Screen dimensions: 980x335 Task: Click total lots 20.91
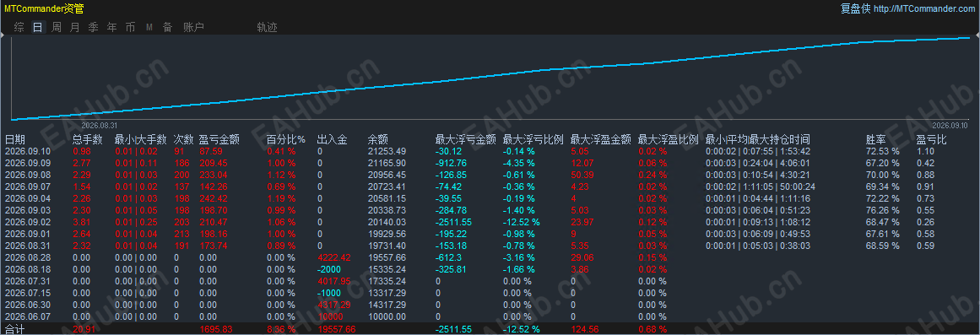pyautogui.click(x=84, y=329)
